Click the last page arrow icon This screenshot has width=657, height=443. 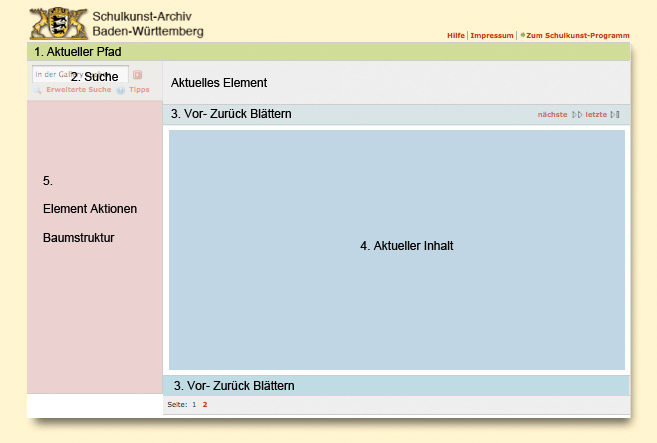(x=615, y=114)
